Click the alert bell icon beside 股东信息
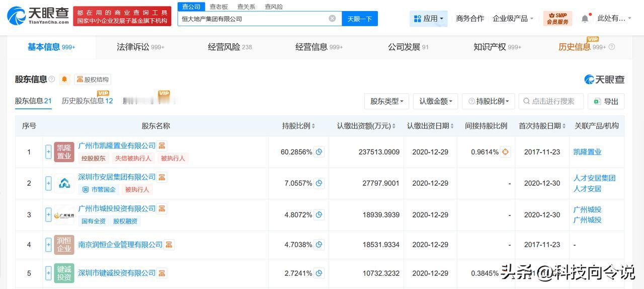 click(x=64, y=80)
